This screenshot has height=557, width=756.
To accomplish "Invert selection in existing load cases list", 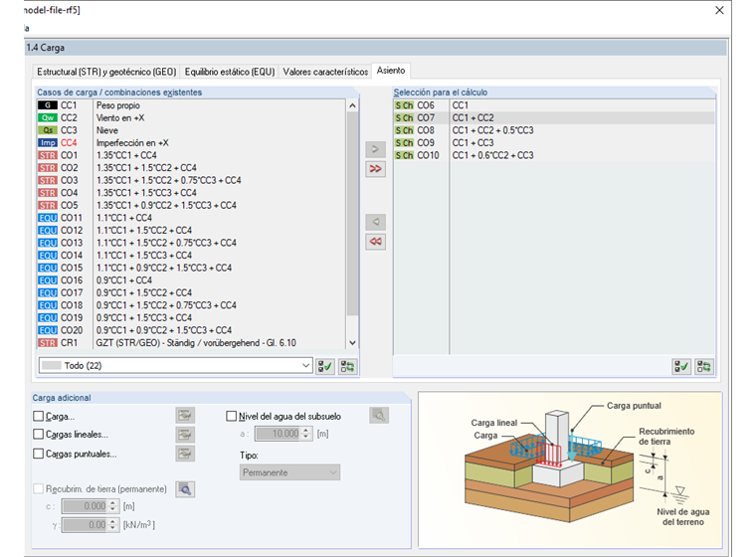I will point(347,366).
